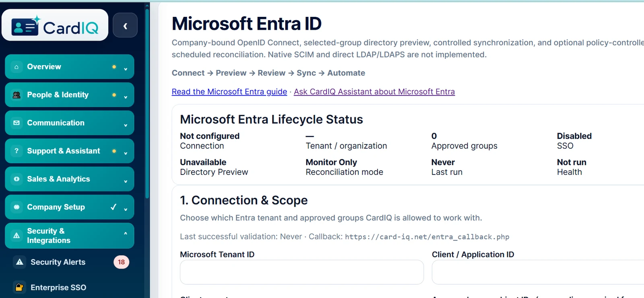Click the entra_callback.php callback URL text

427,237
